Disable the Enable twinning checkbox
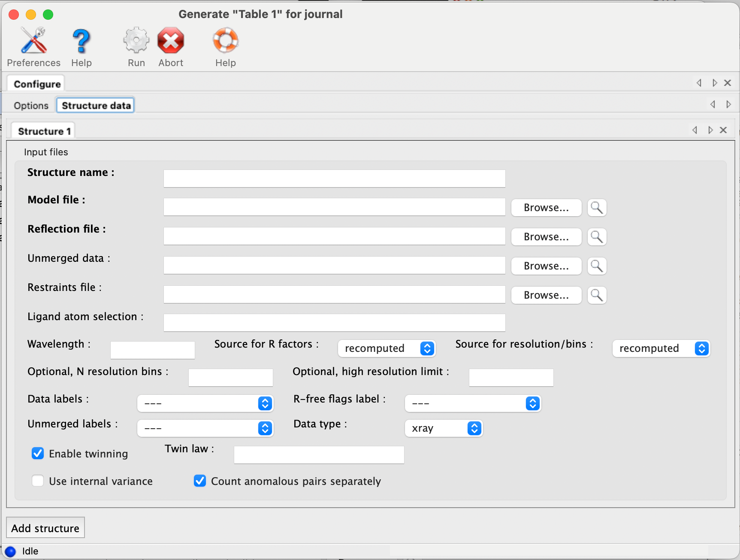This screenshot has width=740, height=560. pyautogui.click(x=38, y=454)
